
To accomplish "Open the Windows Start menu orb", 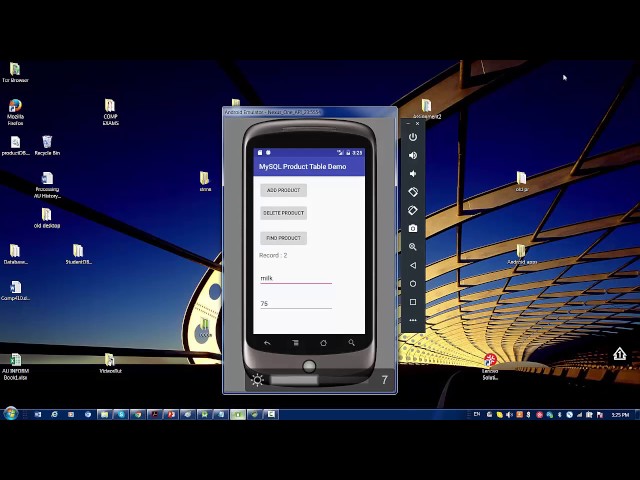I will point(11,414).
